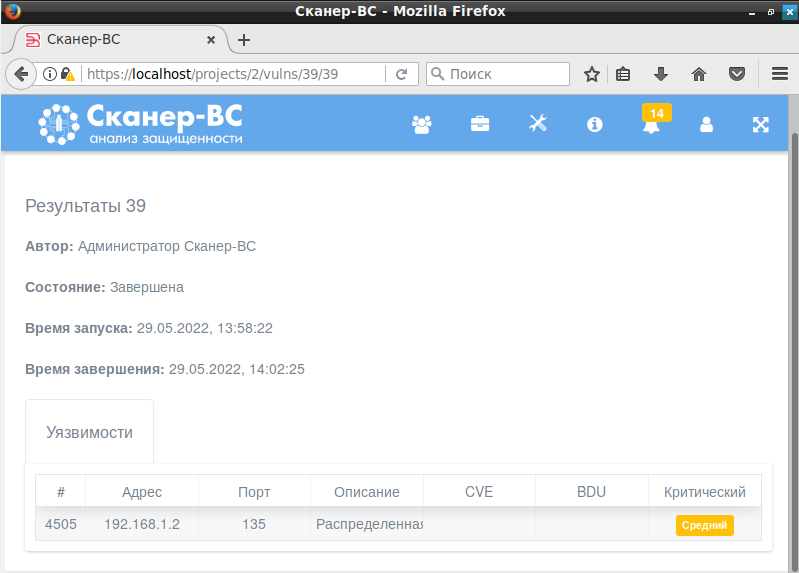Viewport: 799px width, 573px height.
Task: Bookmark this page with the star icon
Action: 592,74
